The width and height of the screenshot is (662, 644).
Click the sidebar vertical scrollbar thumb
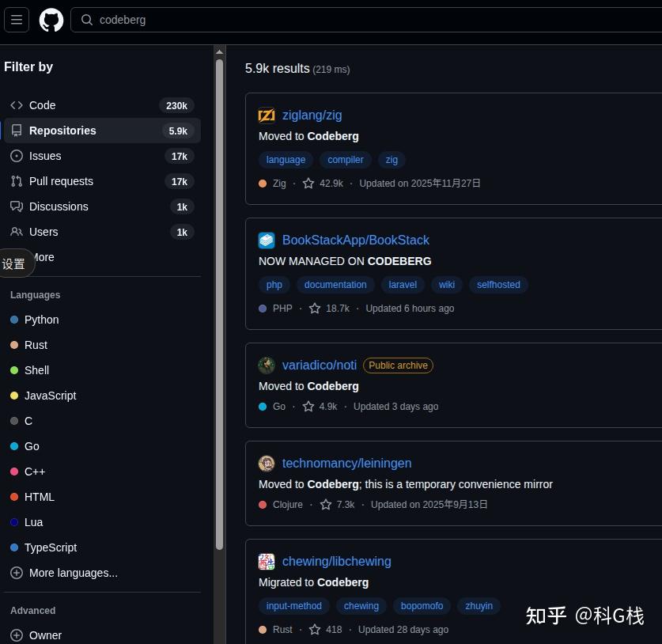[219, 304]
